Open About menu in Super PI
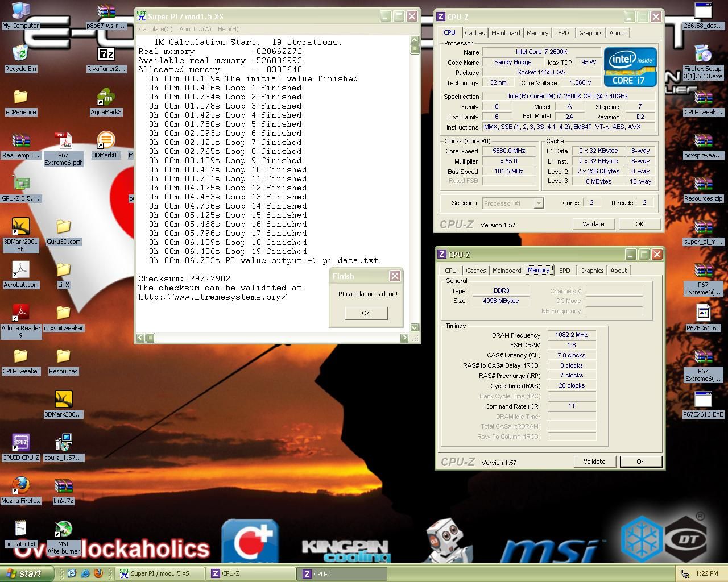Viewport: 728px width, 582px height. (x=195, y=29)
